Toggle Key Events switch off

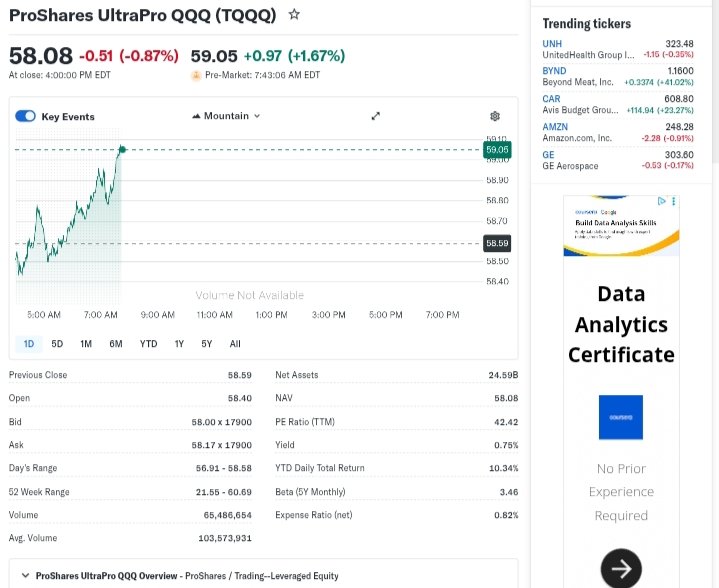click(x=26, y=116)
